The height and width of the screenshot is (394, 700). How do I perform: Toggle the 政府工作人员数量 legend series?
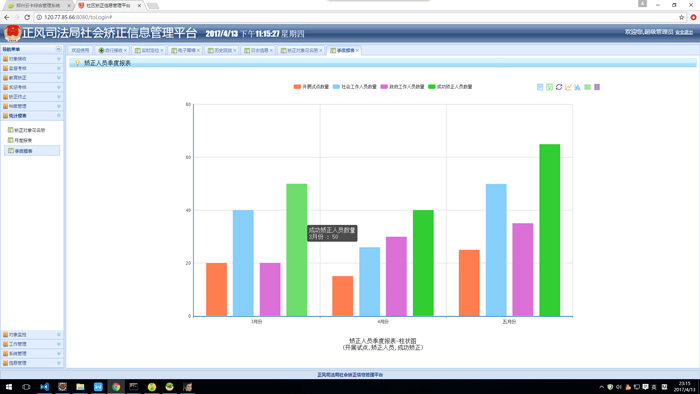[x=402, y=87]
